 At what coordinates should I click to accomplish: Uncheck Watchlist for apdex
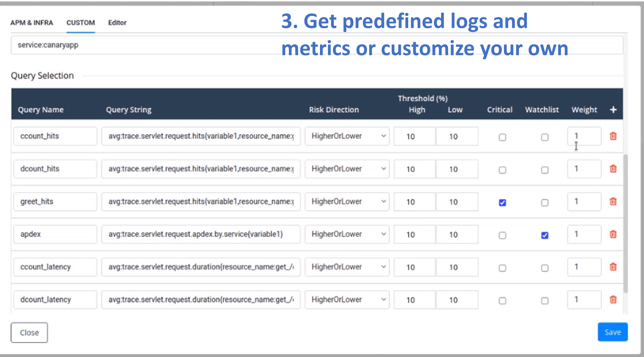545,235
